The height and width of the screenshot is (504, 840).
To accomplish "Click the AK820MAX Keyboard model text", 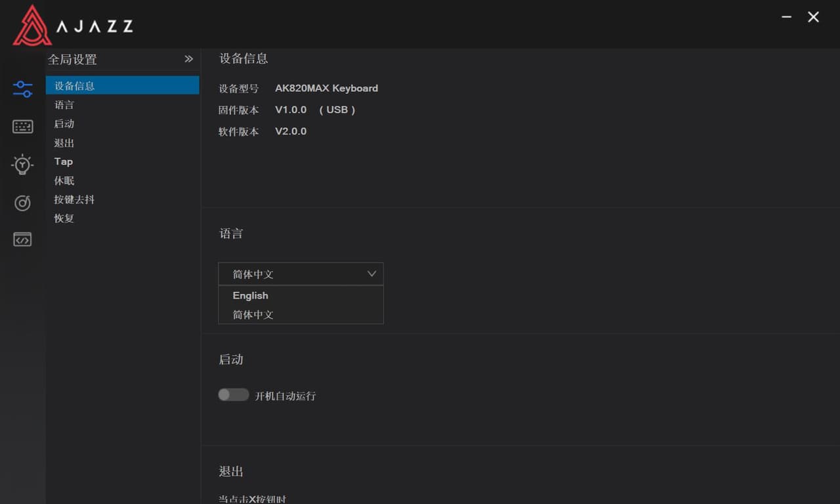I will pos(326,88).
